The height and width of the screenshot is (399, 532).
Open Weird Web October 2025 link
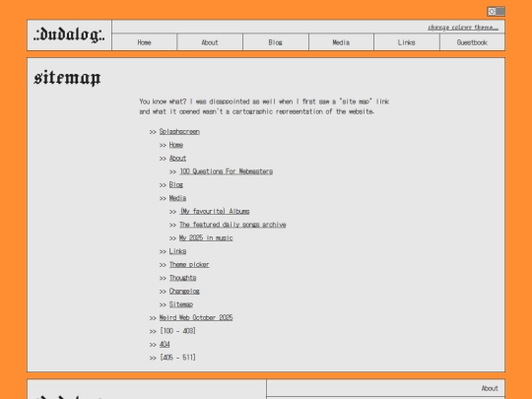[x=196, y=317]
